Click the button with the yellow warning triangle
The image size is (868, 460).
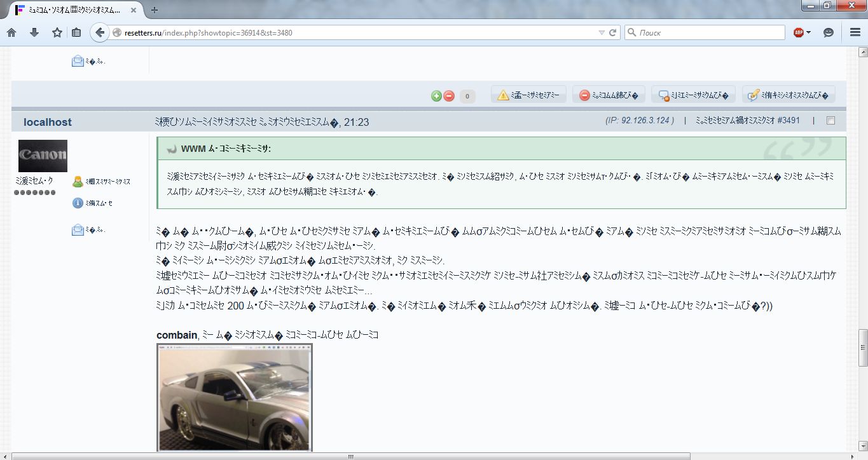(x=528, y=95)
